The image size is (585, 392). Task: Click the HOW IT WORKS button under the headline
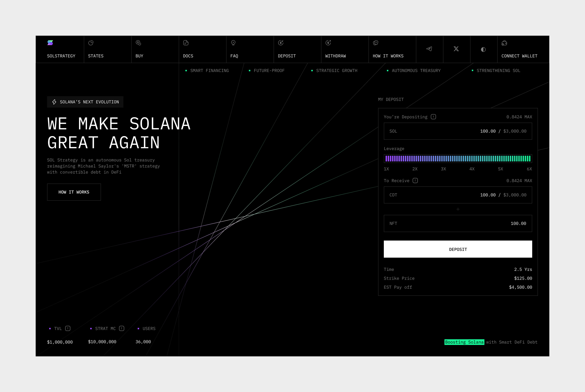pos(74,192)
